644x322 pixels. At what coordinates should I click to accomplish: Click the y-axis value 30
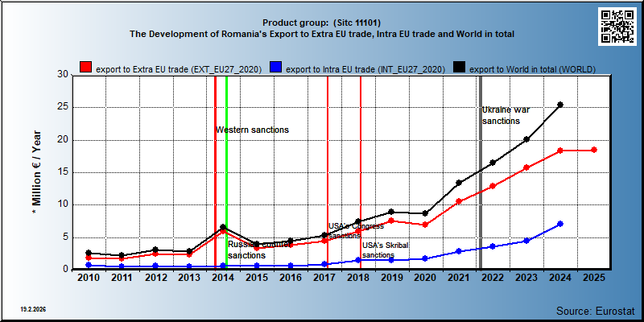point(63,75)
